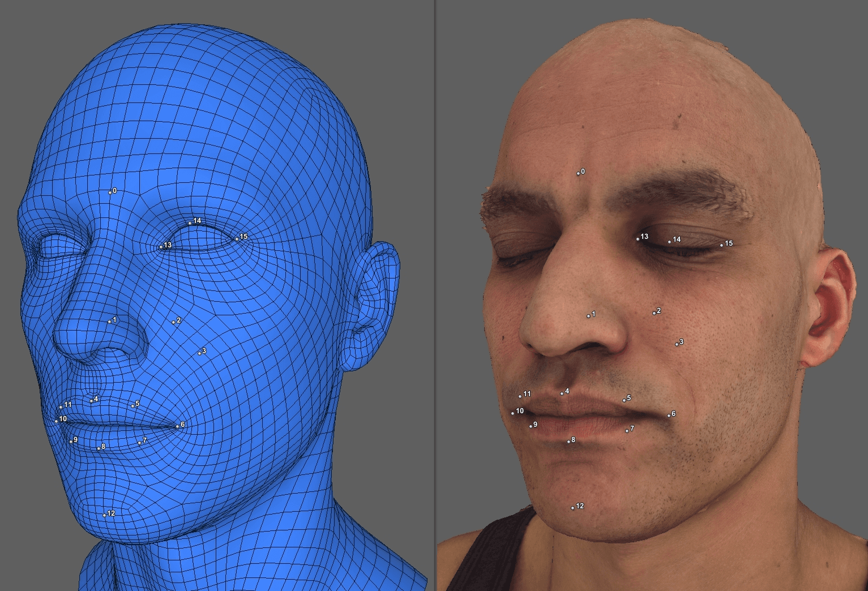The height and width of the screenshot is (591, 868).
Task: Click landmark 1 on the wireframe nose
Action: pos(110,322)
